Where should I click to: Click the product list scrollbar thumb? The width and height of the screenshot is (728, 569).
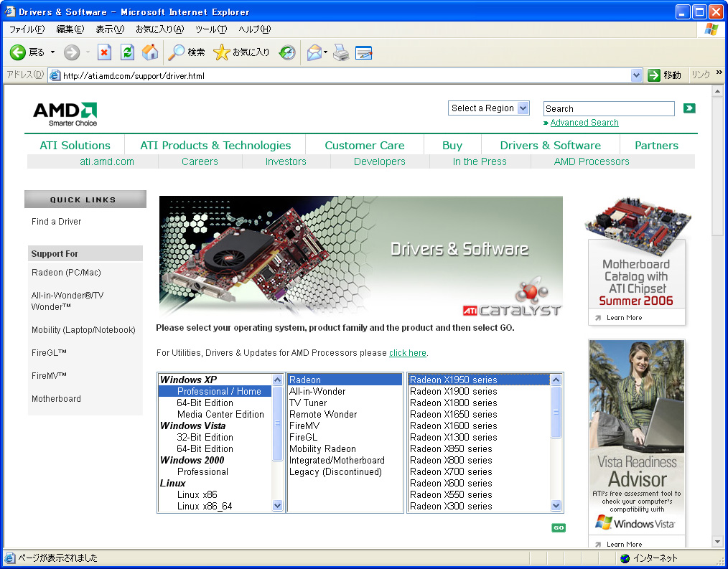(x=556, y=412)
